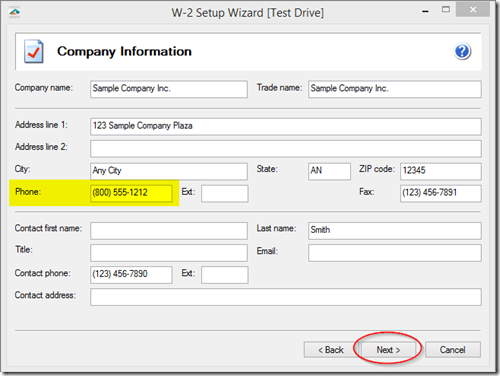Edit the Company name field
500x376 pixels.
[169, 89]
